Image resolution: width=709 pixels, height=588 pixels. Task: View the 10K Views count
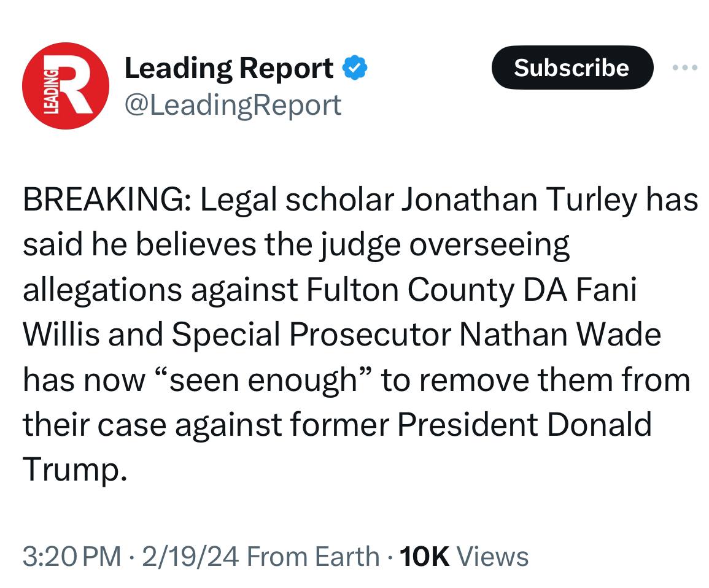click(463, 557)
